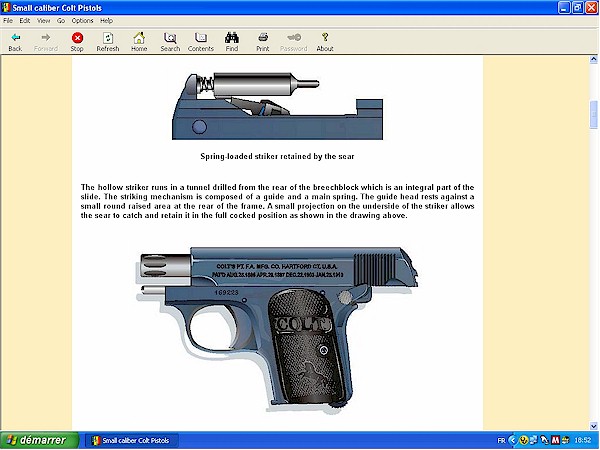Open the Options menu
Image resolution: width=600 pixels, height=450 pixels.
point(82,21)
